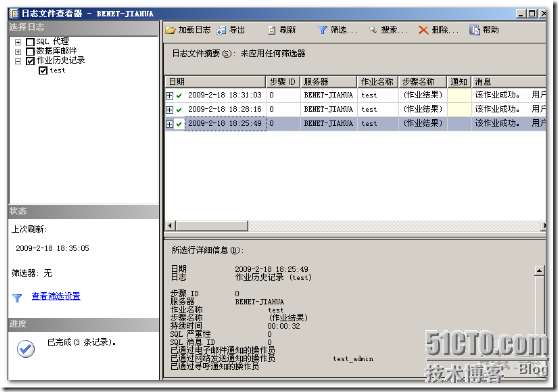558x392 pixels.
Task: Click the 进度 panel header
Action: (83, 324)
